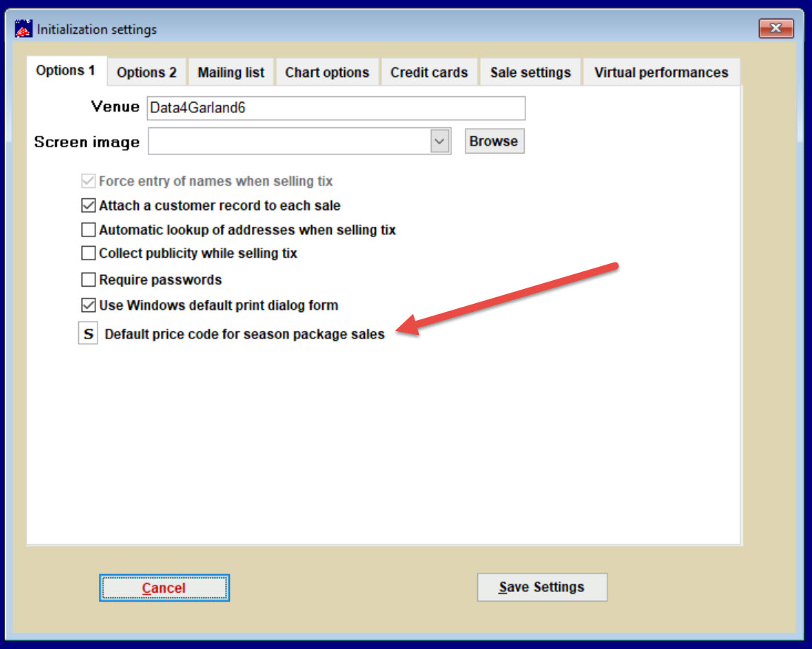Uncheck Use Windows default print dialog form
The width and height of the screenshot is (812, 649).
(x=89, y=305)
